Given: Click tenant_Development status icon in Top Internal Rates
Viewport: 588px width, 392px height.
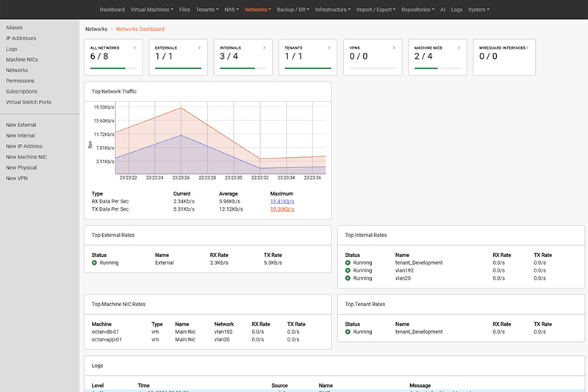Looking at the screenshot, I should tap(348, 263).
